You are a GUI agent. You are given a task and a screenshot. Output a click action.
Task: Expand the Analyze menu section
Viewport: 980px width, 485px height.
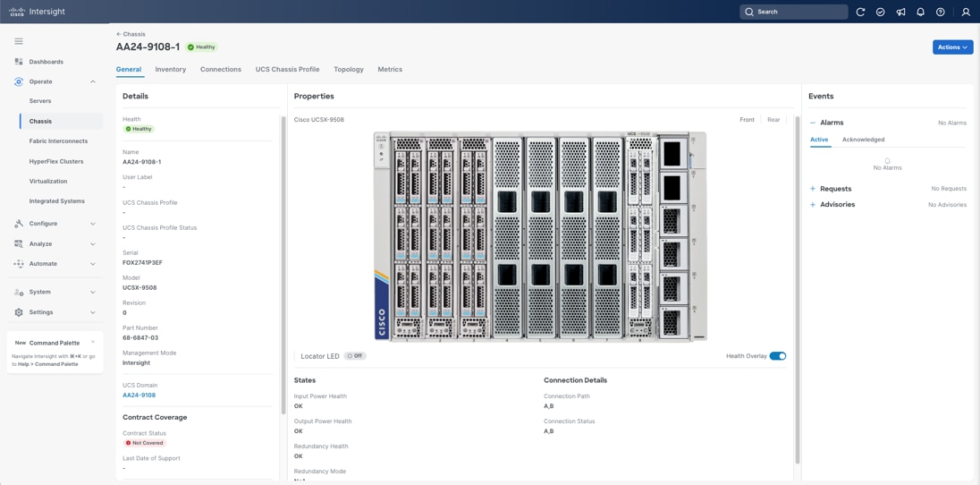click(x=93, y=243)
